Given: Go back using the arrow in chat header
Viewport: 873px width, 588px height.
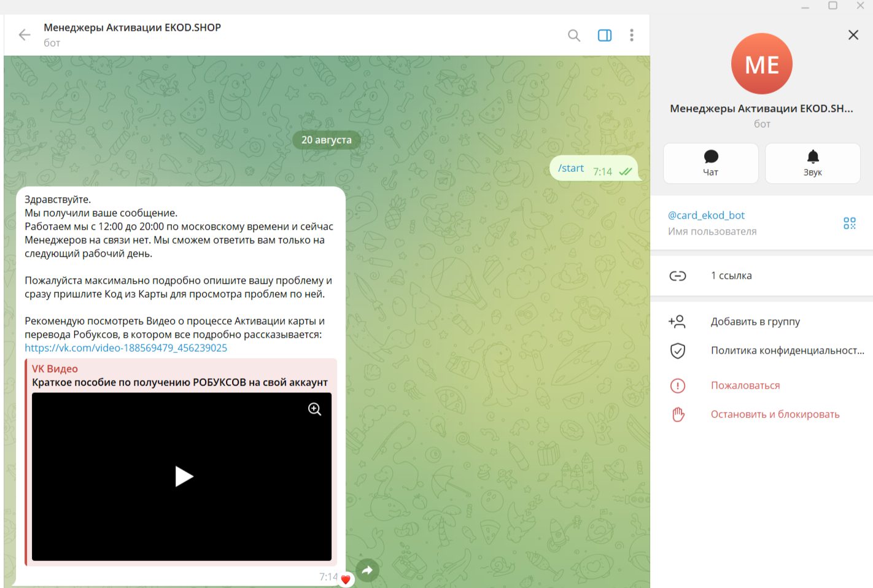Looking at the screenshot, I should coord(25,35).
